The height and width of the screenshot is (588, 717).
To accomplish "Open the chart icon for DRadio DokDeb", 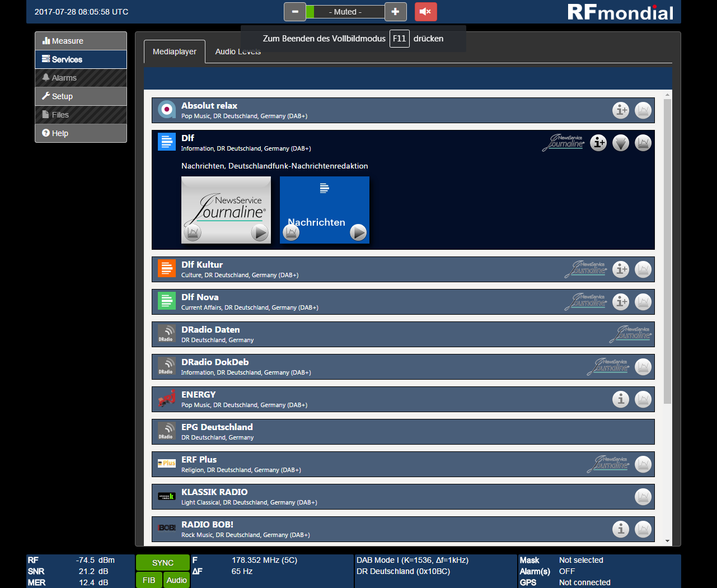I will 643,367.
